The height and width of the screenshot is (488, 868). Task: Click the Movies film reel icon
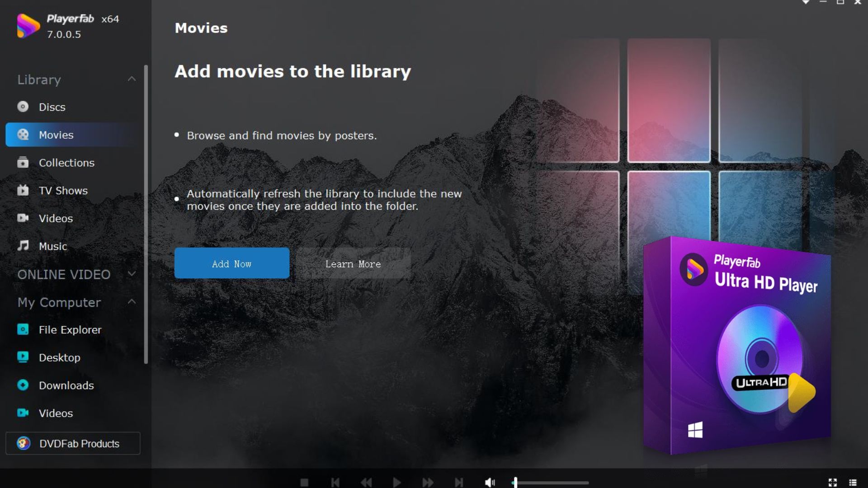pos(23,135)
